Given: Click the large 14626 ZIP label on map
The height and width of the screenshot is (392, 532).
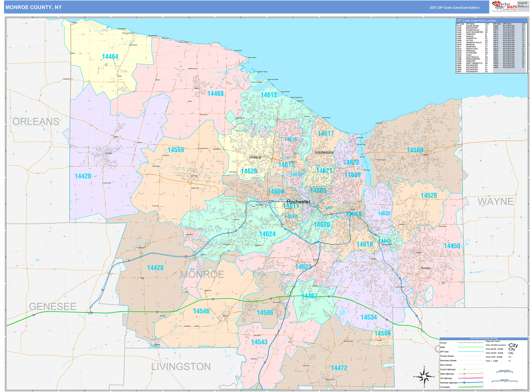Looking at the screenshot, I should (x=249, y=171).
